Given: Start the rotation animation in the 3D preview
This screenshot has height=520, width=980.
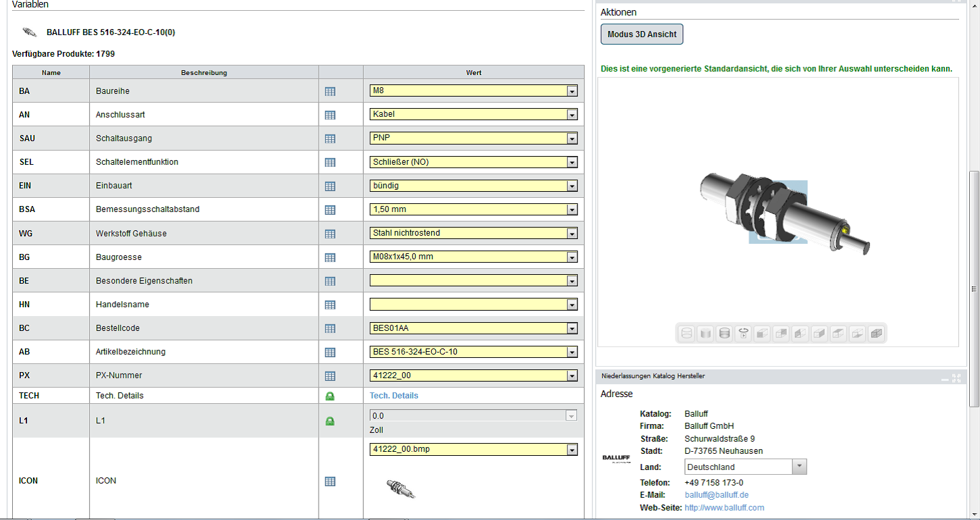Looking at the screenshot, I should (x=743, y=333).
